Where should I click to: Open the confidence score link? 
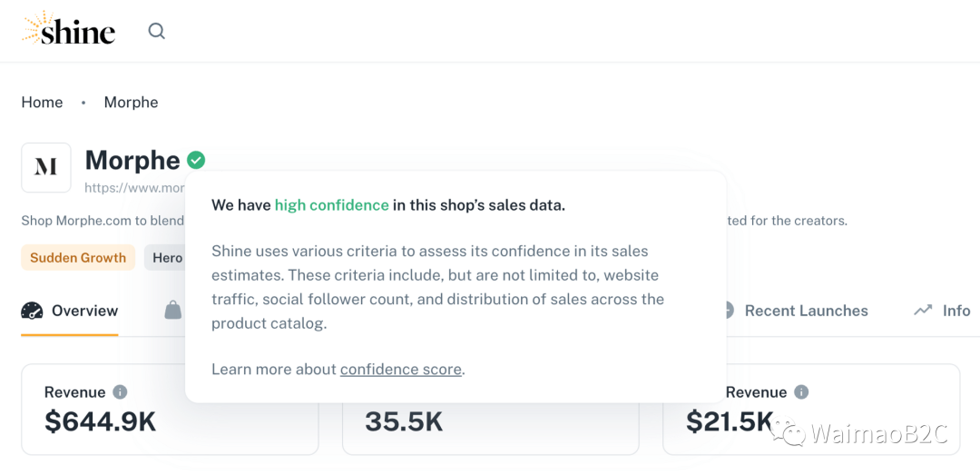coord(401,370)
